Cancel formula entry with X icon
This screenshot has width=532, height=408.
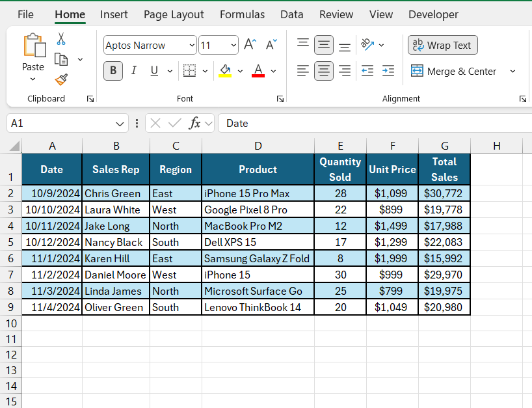pos(155,123)
